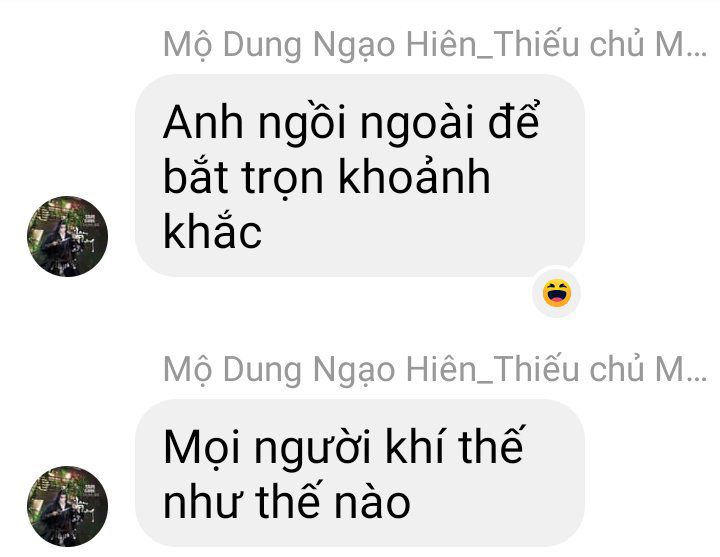
Task: Open the laughing emoji reaction on first message
Action: click(557, 293)
